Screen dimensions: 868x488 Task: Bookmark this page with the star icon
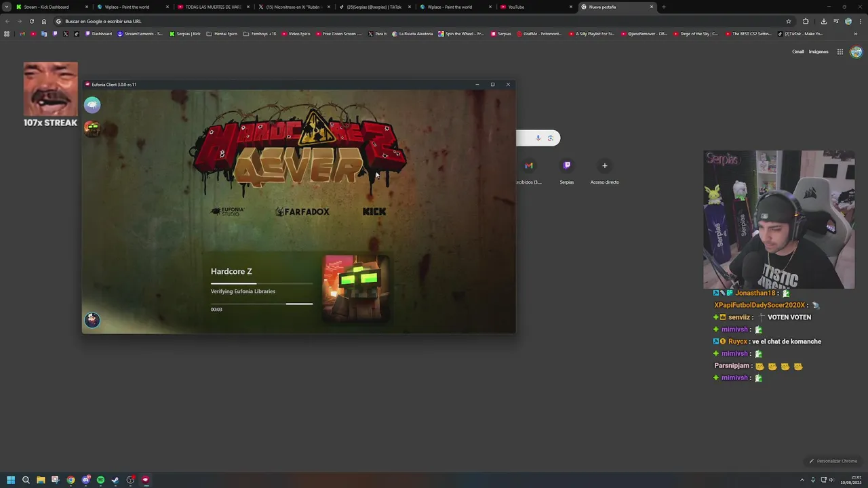789,21
